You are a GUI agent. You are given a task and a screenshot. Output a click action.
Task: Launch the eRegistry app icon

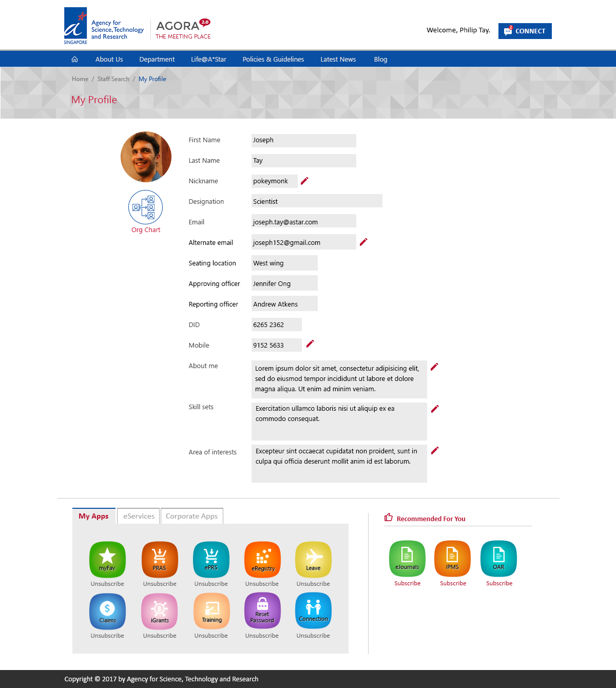tap(262, 559)
